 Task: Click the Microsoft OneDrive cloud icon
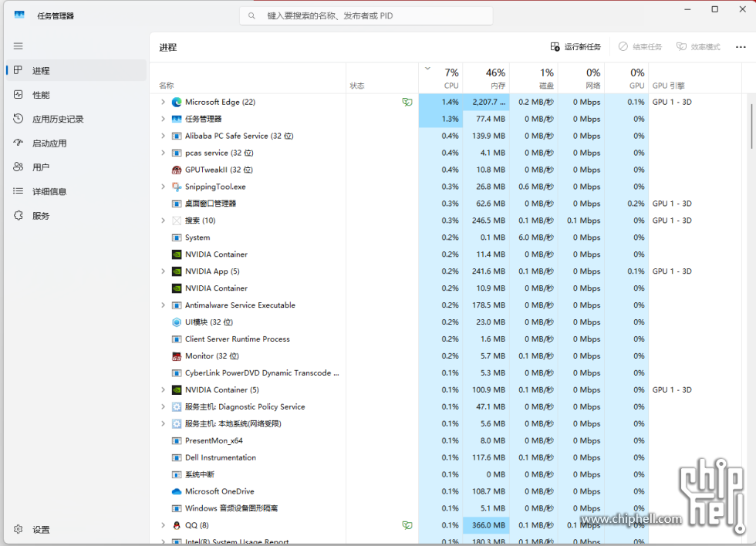click(177, 491)
